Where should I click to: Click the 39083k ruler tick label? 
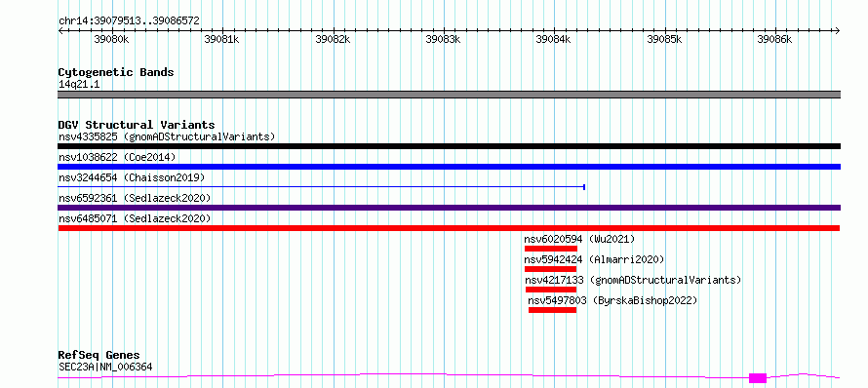point(443,39)
